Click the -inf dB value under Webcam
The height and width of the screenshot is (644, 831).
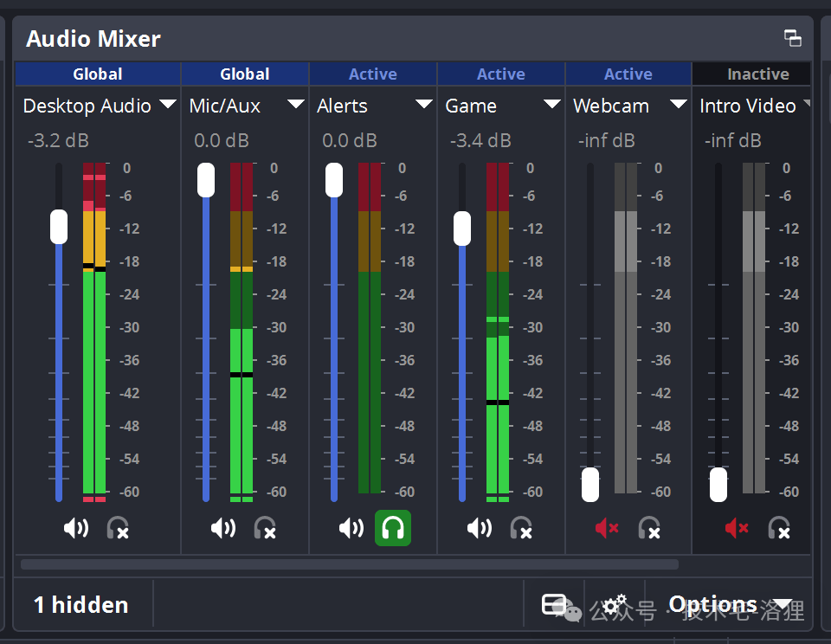[x=606, y=140]
